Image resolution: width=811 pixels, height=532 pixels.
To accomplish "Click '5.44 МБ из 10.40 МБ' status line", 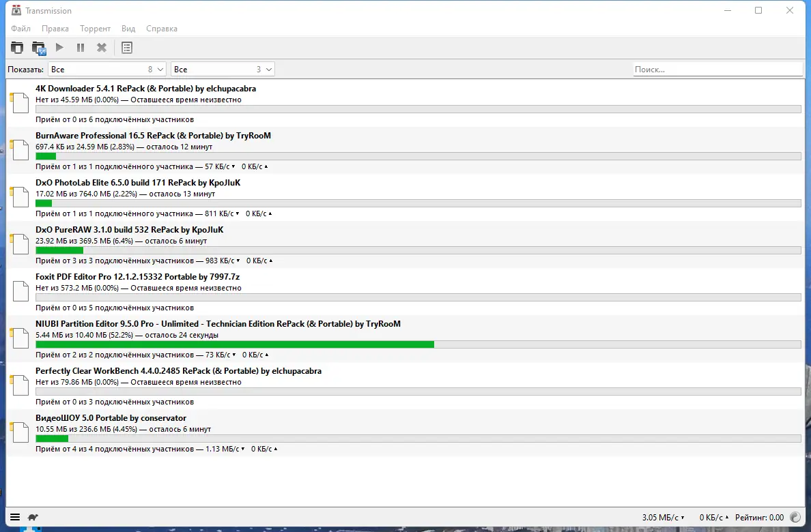I will (x=127, y=335).
